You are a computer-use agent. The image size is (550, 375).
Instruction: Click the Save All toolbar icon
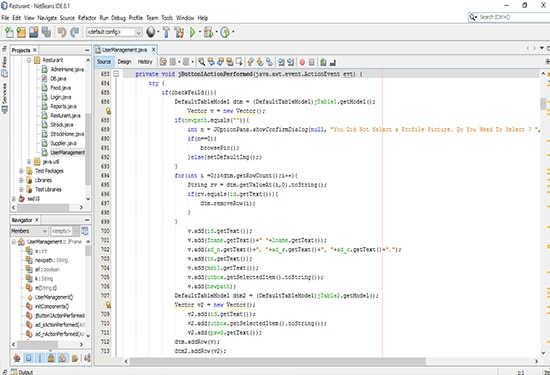click(46, 32)
